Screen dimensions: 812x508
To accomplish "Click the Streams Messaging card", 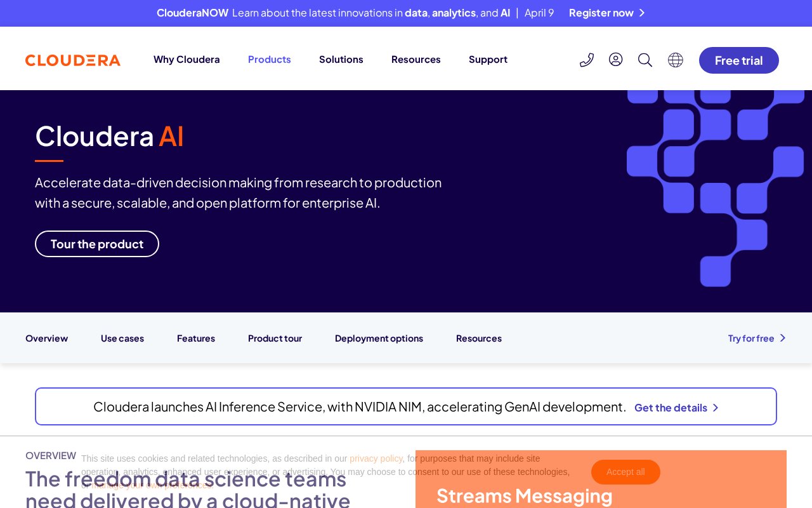I will [x=601, y=479].
